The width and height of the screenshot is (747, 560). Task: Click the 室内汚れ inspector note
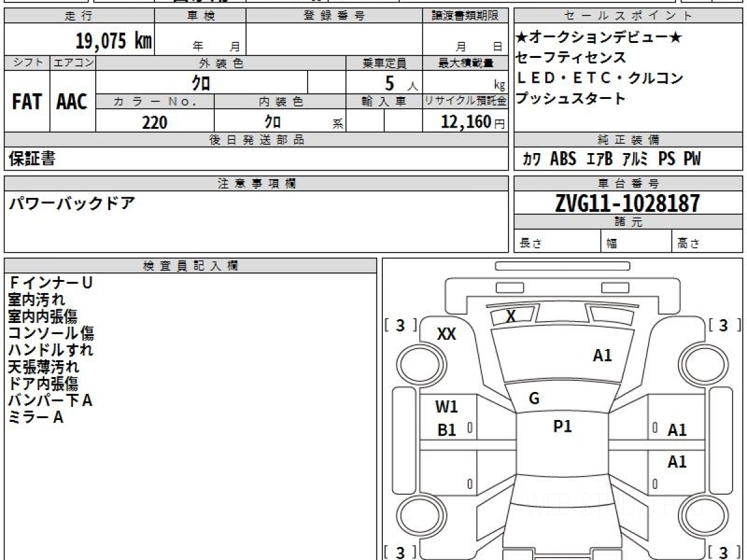37,300
